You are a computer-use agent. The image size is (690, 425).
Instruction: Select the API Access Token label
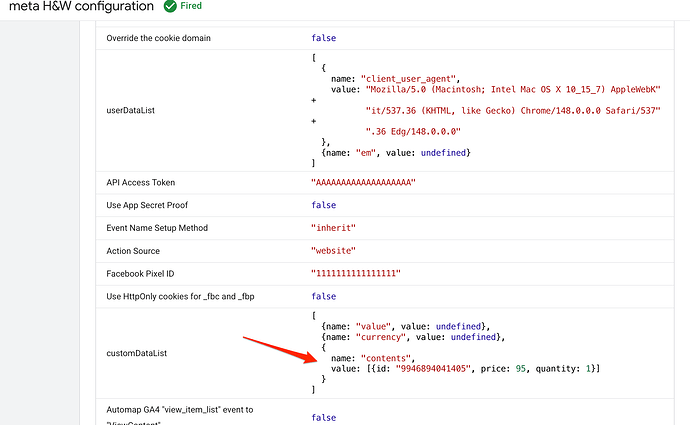141,183
